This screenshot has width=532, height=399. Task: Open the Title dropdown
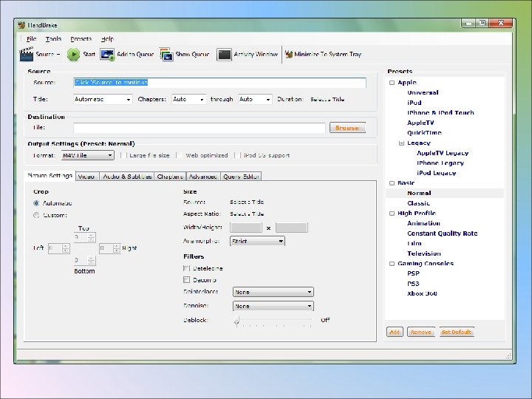[x=103, y=100]
